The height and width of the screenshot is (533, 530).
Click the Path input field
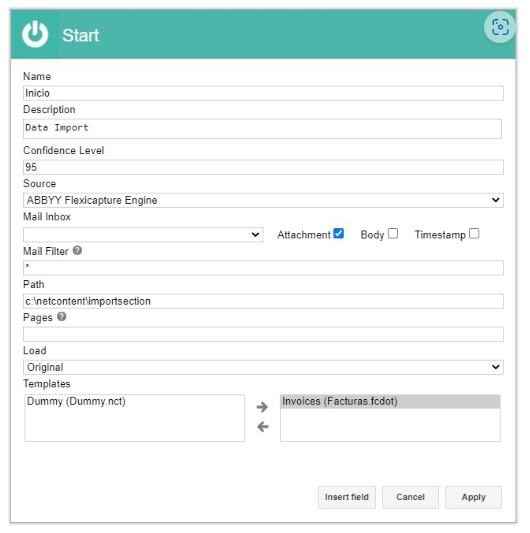(x=263, y=301)
